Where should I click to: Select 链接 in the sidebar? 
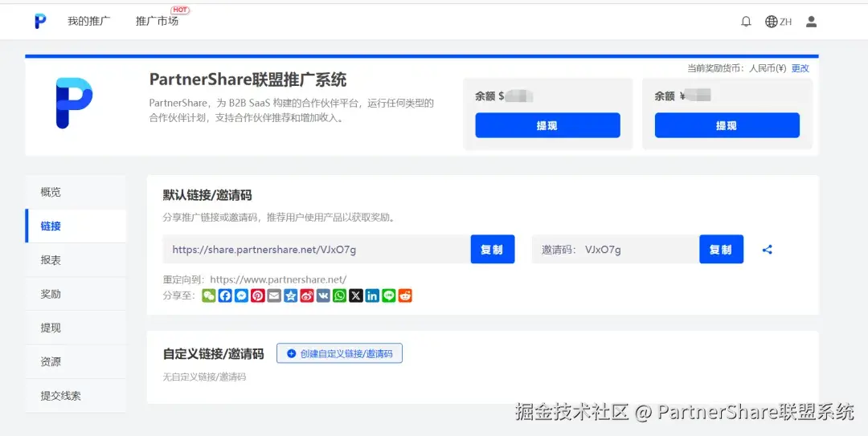coord(76,226)
